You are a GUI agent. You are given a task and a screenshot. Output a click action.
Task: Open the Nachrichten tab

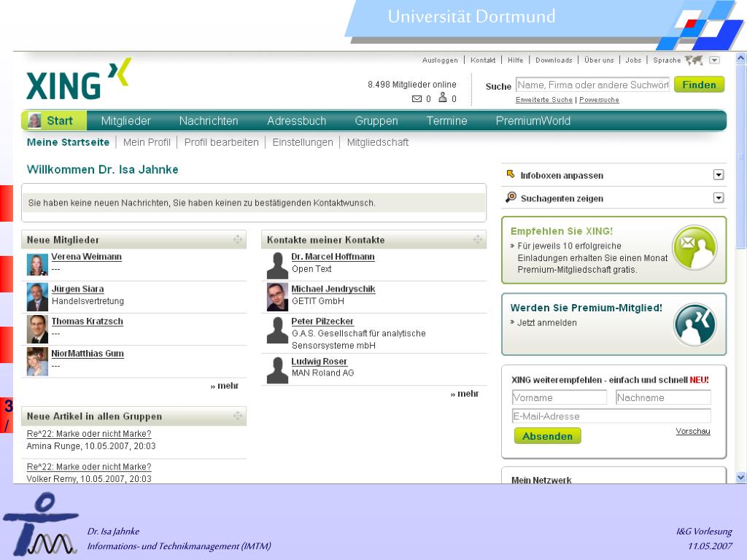(x=209, y=121)
